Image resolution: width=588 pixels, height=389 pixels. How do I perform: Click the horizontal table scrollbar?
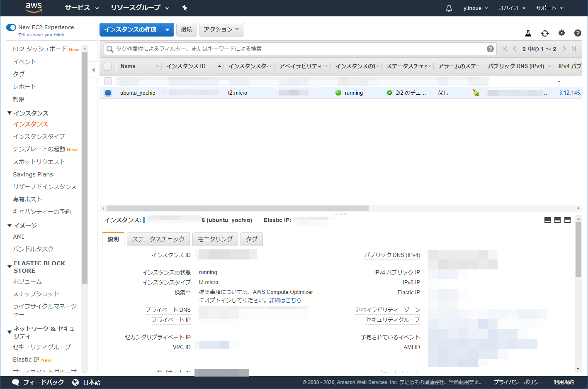[x=238, y=208]
